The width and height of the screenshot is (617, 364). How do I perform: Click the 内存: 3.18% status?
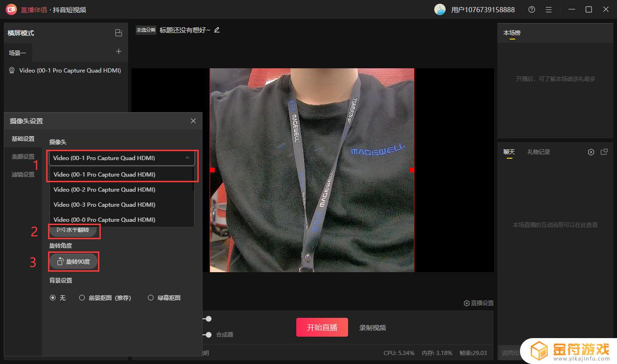[437, 353]
